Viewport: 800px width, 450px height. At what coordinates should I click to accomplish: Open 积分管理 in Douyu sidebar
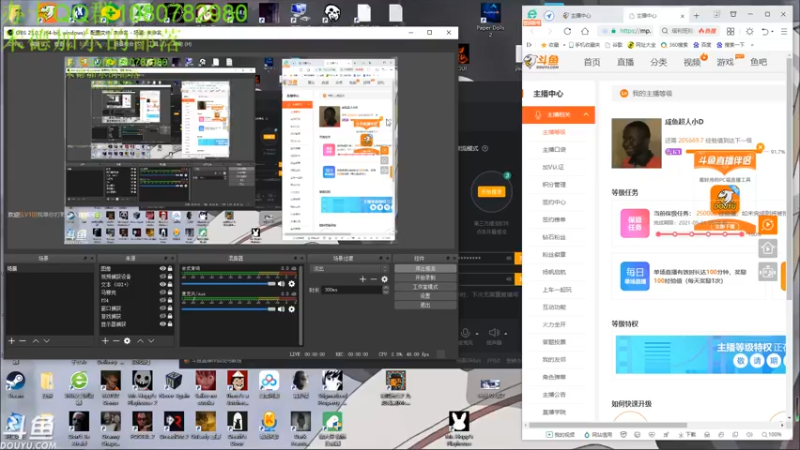[554, 185]
